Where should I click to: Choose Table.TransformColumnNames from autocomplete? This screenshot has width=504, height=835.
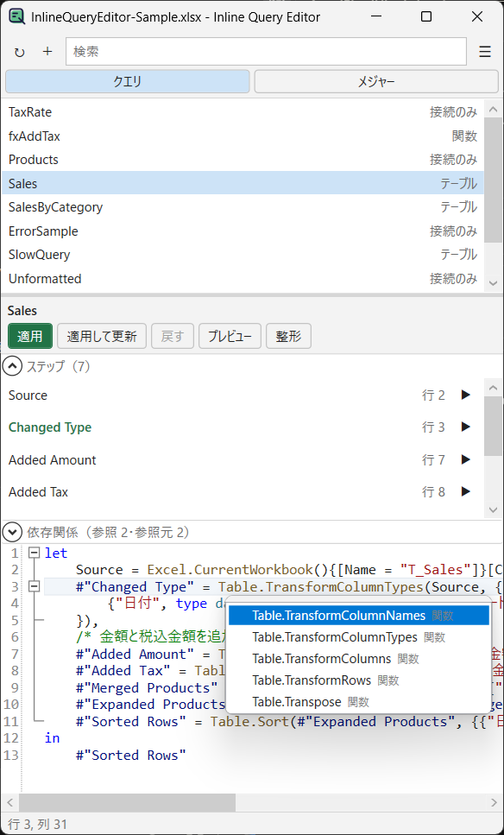point(359,616)
